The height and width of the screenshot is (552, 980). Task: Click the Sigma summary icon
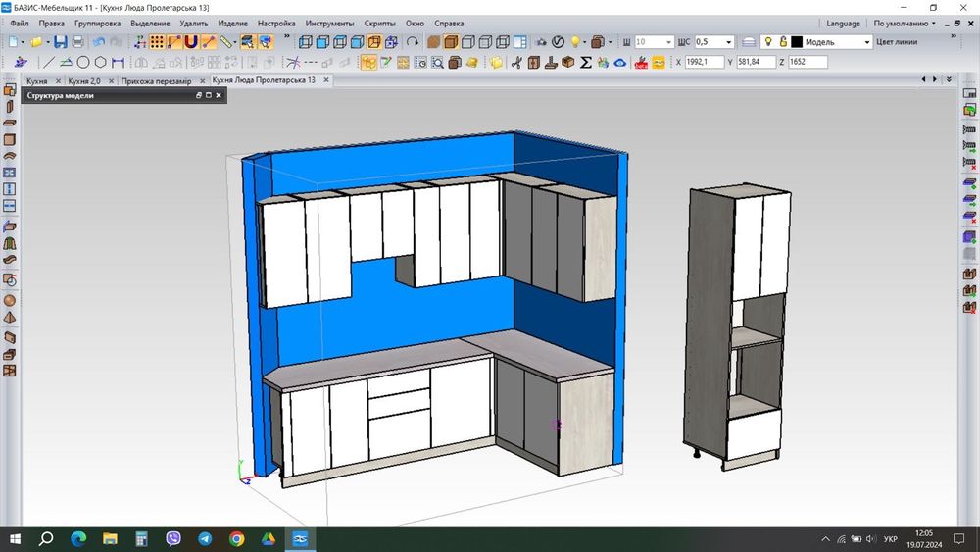[x=586, y=62]
